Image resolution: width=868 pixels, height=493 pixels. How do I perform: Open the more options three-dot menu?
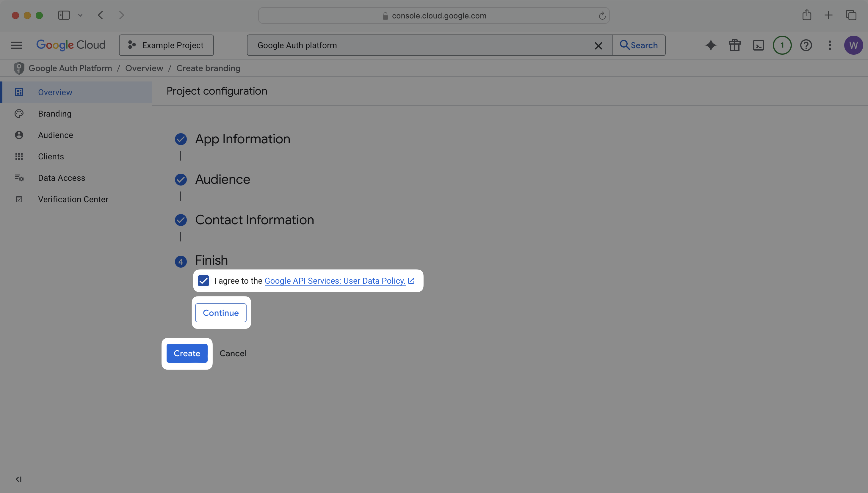[x=830, y=45]
